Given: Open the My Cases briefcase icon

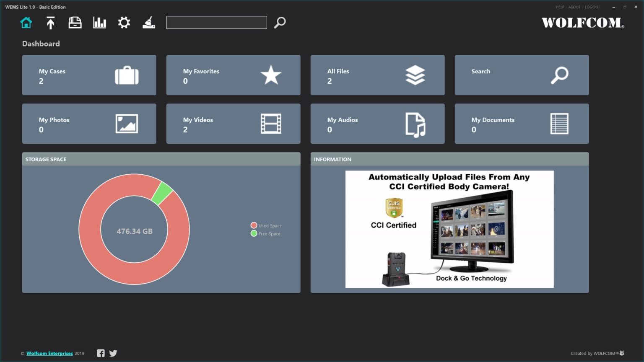Looking at the screenshot, I should [126, 75].
